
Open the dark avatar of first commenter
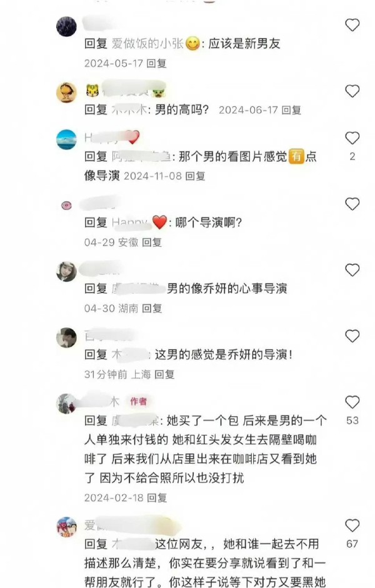66,26
